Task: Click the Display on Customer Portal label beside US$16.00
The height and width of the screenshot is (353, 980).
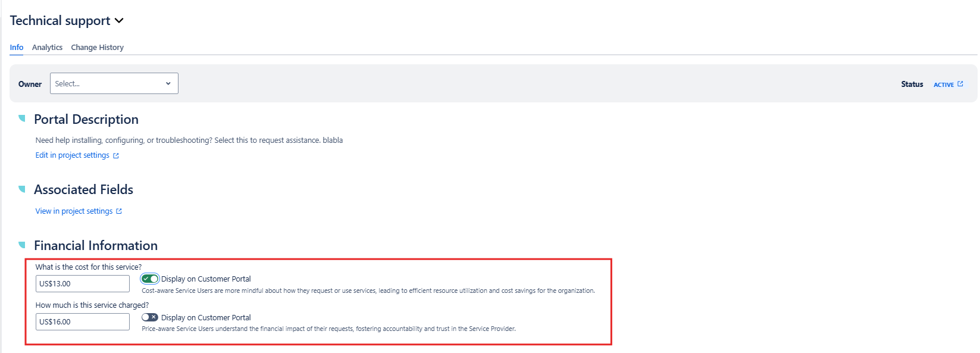Action: 206,317
